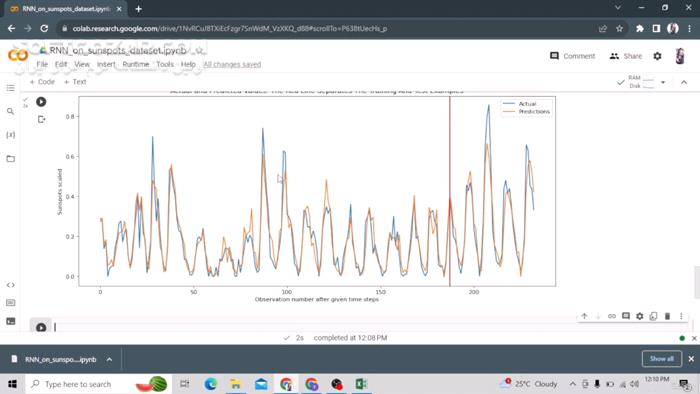This screenshot has width=700, height=394.
Task: Click the Colab CO logo
Action: point(18,56)
